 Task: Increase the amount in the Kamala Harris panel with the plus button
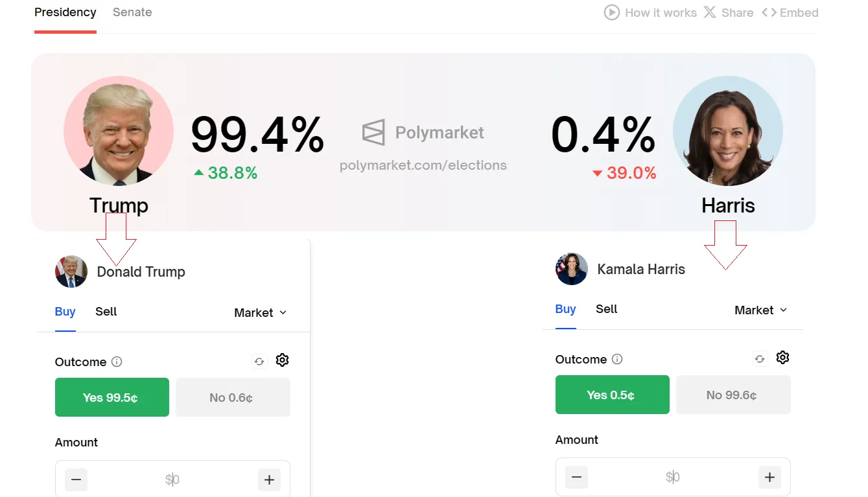[769, 478]
